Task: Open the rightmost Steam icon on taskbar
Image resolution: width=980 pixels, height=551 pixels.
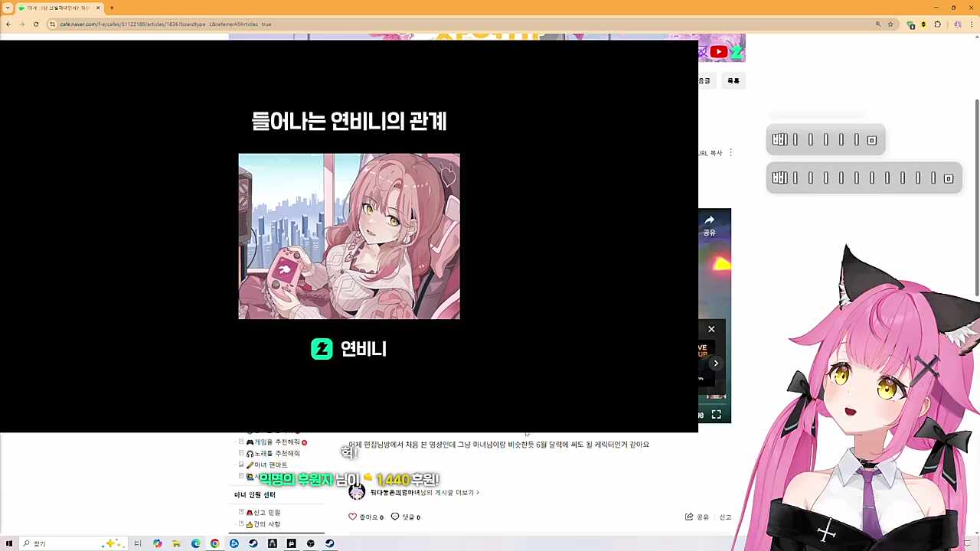Action: (x=329, y=543)
